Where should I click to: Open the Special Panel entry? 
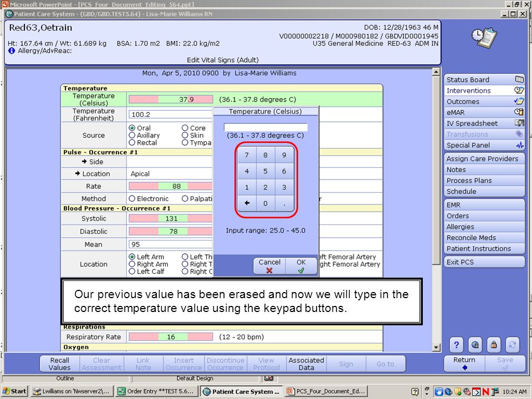click(484, 145)
